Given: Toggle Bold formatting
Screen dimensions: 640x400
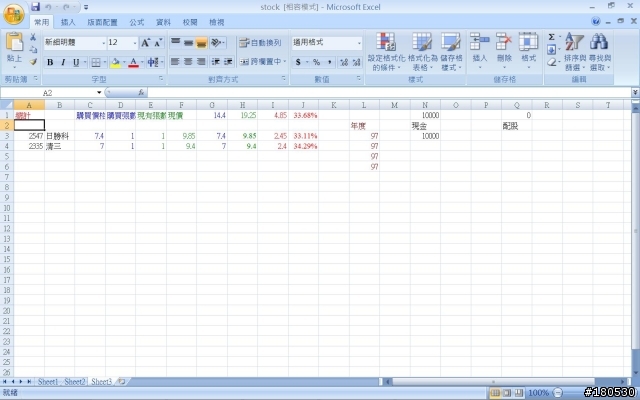Looking at the screenshot, I should 50,62.
